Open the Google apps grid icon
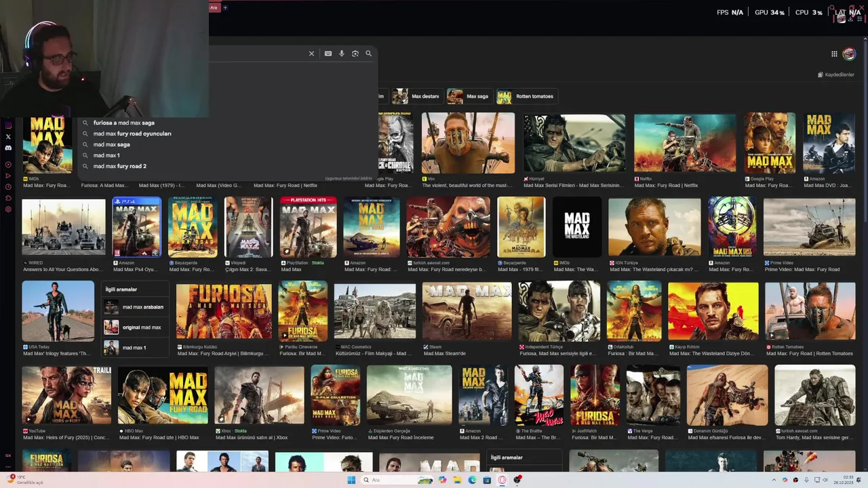 tap(834, 54)
